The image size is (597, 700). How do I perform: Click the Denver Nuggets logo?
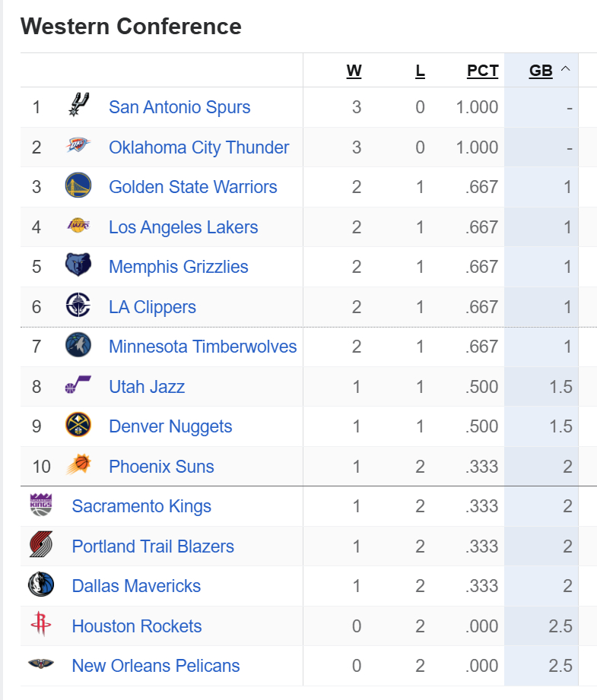coord(78,426)
